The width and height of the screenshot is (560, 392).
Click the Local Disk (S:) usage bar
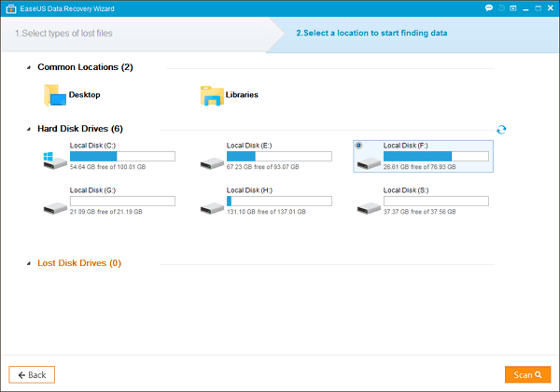coord(436,201)
